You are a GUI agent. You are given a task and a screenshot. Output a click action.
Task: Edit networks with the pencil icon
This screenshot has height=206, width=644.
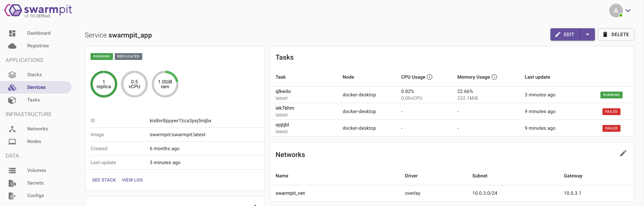tap(623, 153)
